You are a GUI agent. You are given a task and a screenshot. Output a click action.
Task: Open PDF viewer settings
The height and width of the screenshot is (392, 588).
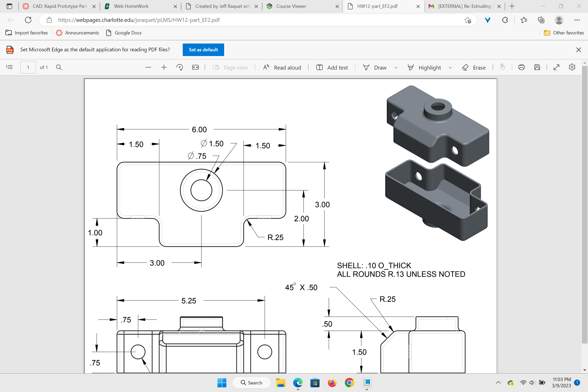(x=572, y=67)
